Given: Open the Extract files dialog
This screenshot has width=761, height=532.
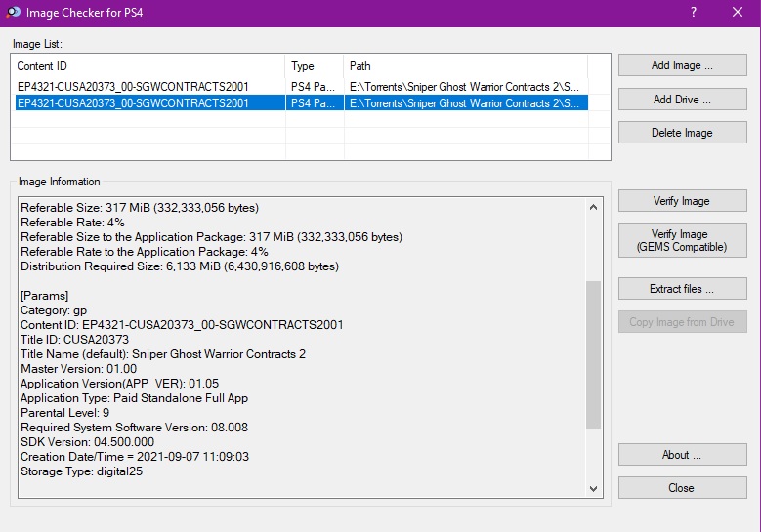Looking at the screenshot, I should (x=682, y=289).
